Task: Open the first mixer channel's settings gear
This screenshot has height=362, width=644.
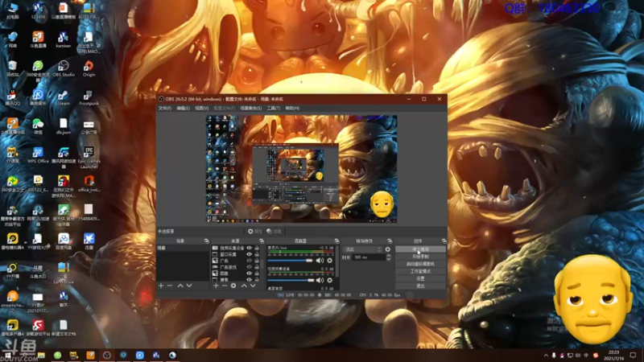Action: tap(329, 260)
